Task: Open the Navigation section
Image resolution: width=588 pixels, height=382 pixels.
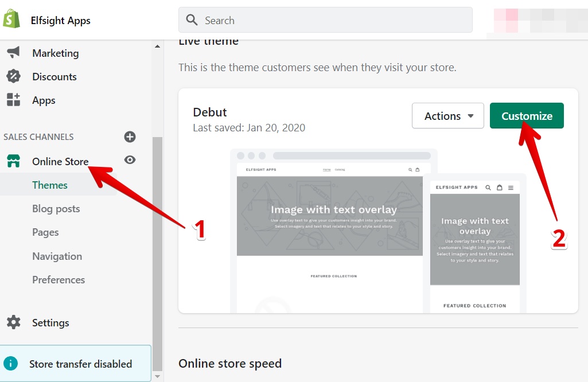Action: (x=57, y=256)
